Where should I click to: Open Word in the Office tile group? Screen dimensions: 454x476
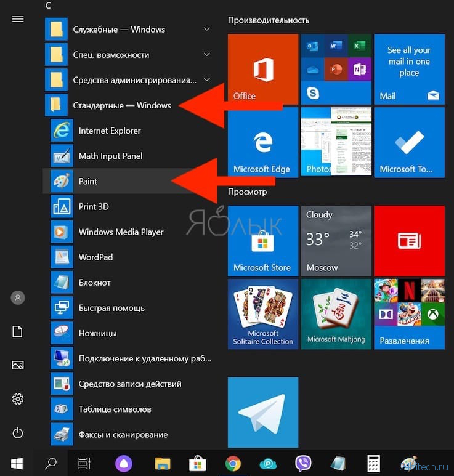336,46
